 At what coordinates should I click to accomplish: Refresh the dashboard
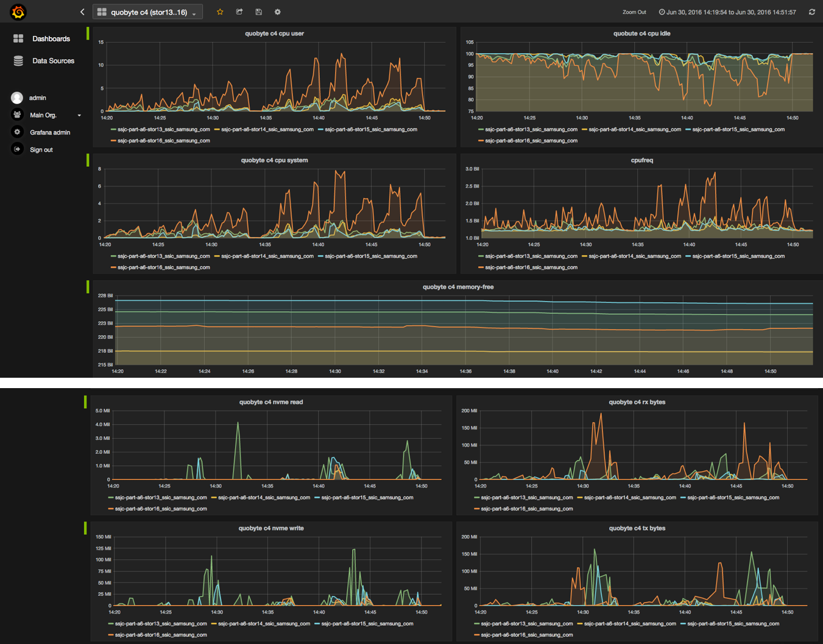(x=813, y=11)
